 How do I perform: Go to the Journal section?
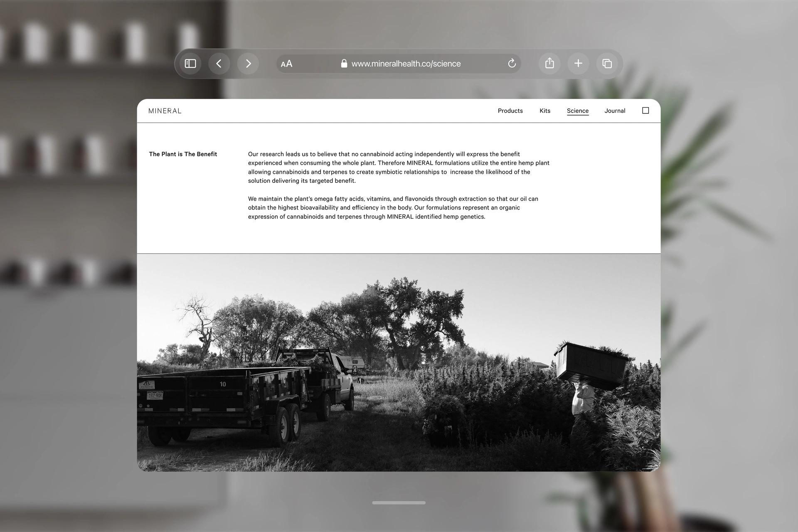[614, 111]
